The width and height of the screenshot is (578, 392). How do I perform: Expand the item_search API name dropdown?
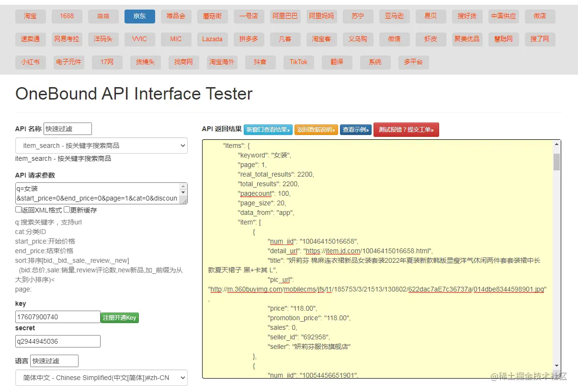click(x=102, y=146)
